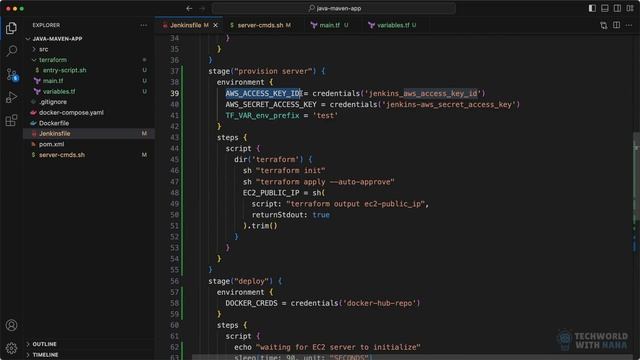
Task: Open changes compare icon in editor toolbar
Action: click(604, 25)
